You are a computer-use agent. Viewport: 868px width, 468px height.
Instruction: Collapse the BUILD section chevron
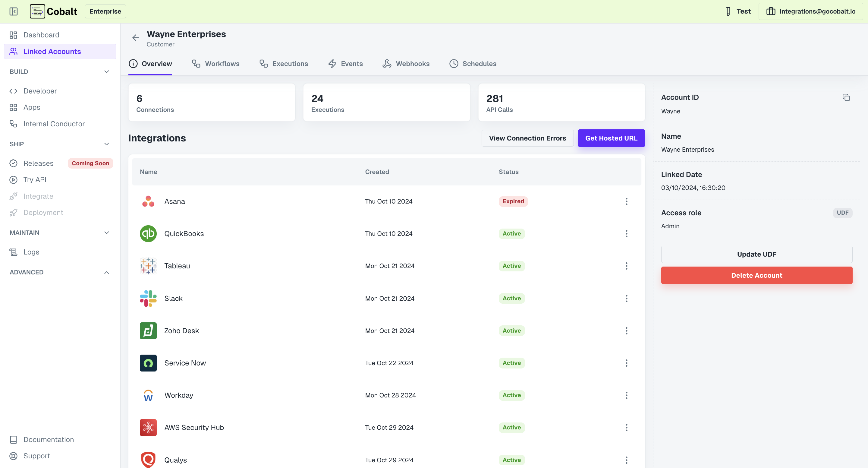(106, 72)
